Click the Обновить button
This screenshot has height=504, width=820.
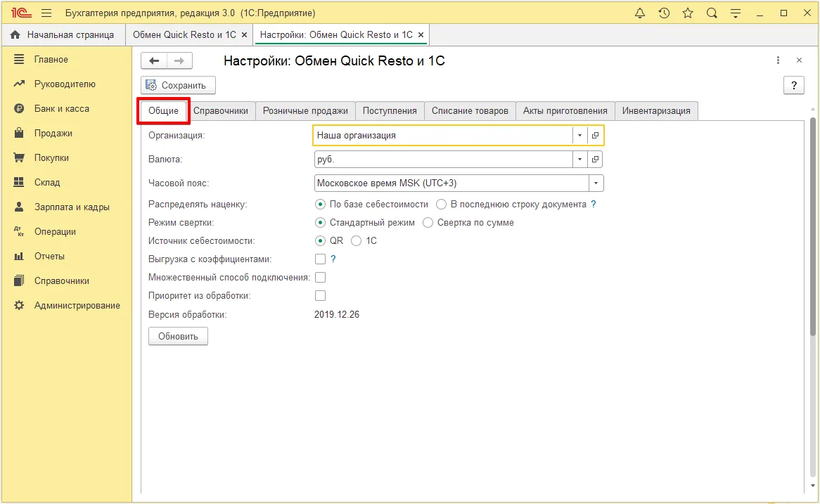pos(178,336)
